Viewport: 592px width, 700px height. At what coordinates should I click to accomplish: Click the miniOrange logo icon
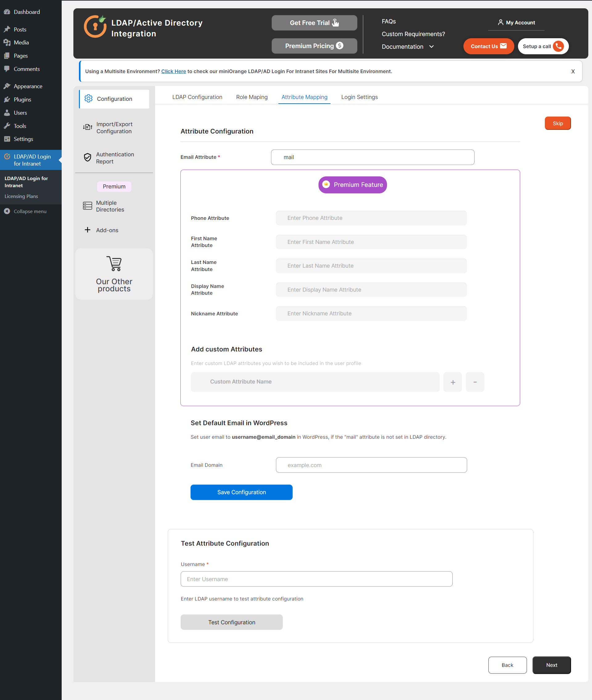95,27
